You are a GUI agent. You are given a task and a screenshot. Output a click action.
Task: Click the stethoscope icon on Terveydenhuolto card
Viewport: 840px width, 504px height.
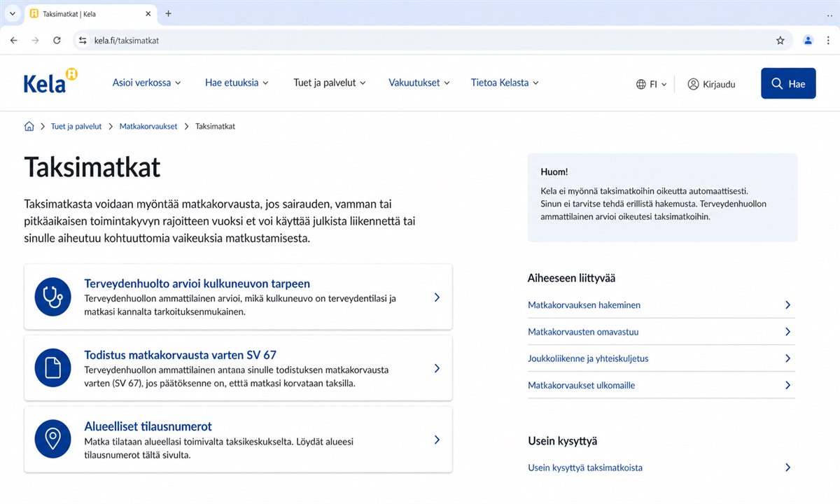53,297
